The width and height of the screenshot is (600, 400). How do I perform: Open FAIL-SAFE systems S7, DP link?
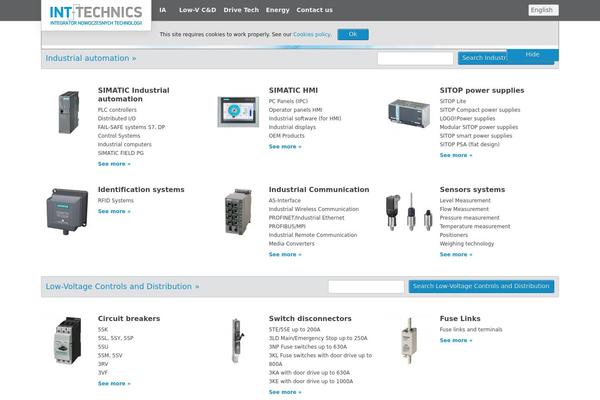pos(131,127)
